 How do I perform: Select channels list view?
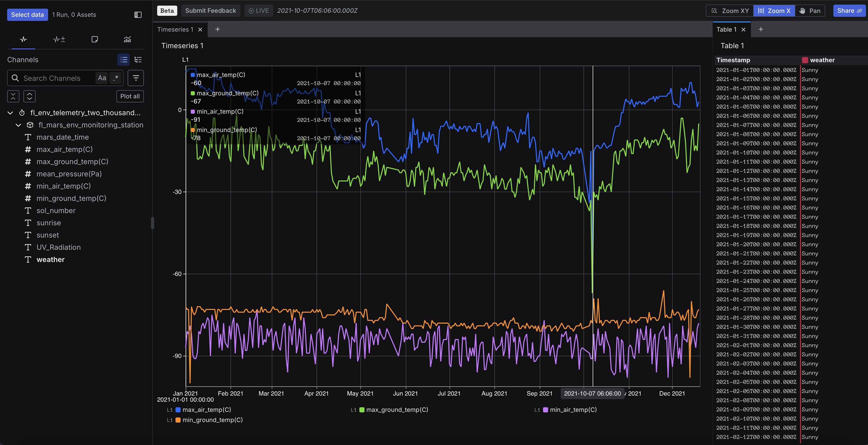coord(124,60)
